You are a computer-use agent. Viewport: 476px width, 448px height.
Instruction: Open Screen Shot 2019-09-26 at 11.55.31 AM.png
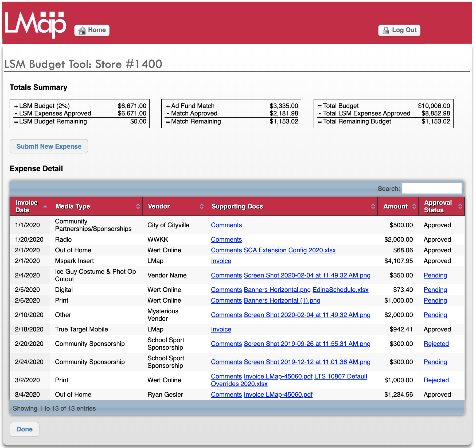pos(307,344)
